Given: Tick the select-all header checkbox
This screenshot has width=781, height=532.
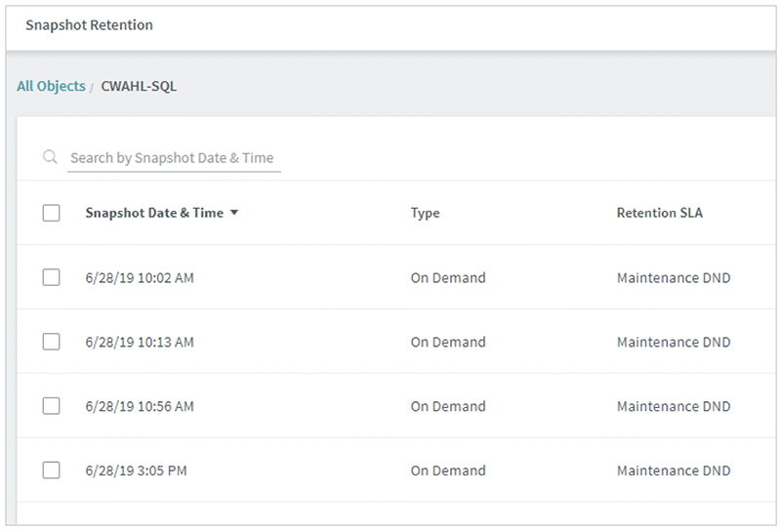Looking at the screenshot, I should pos(52,213).
